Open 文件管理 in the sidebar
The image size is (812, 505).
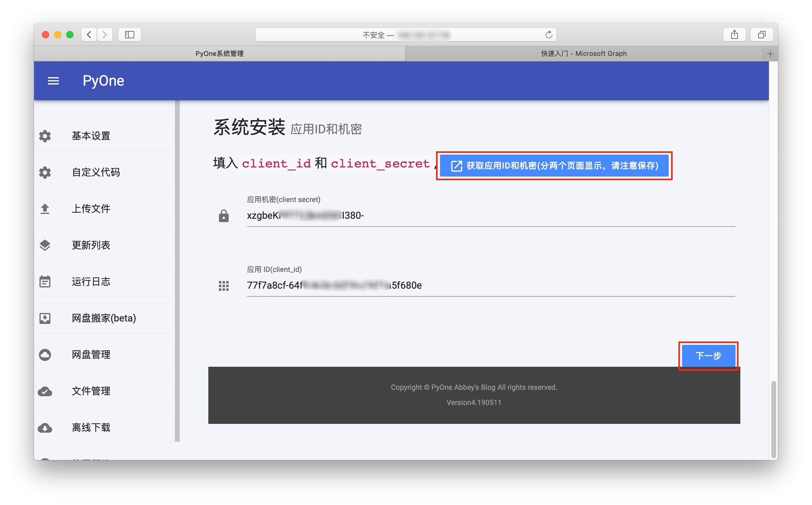point(91,391)
